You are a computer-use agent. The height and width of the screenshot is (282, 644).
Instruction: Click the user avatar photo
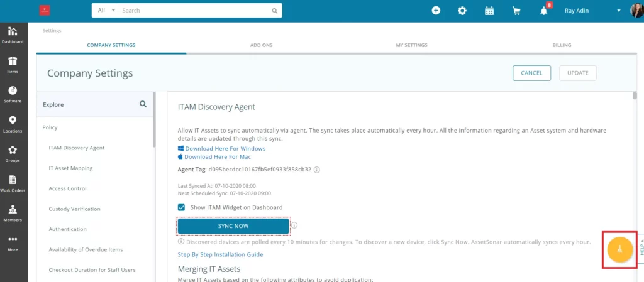638,11
